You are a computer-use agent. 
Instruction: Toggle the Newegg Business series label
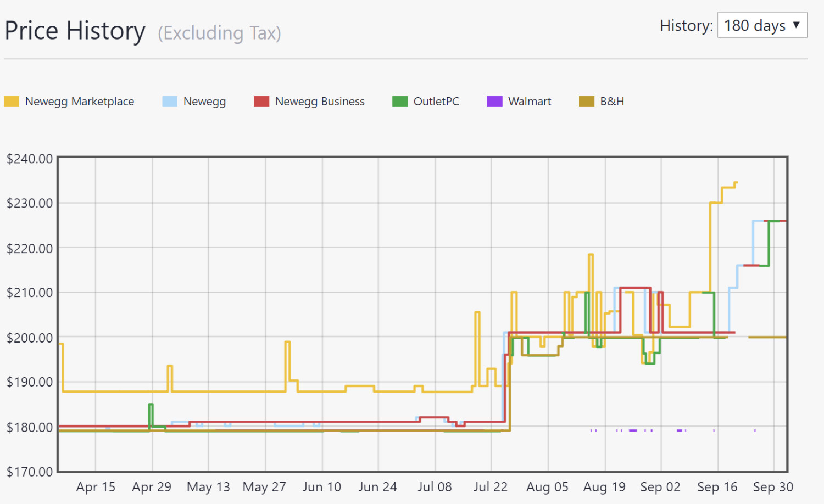pos(320,102)
